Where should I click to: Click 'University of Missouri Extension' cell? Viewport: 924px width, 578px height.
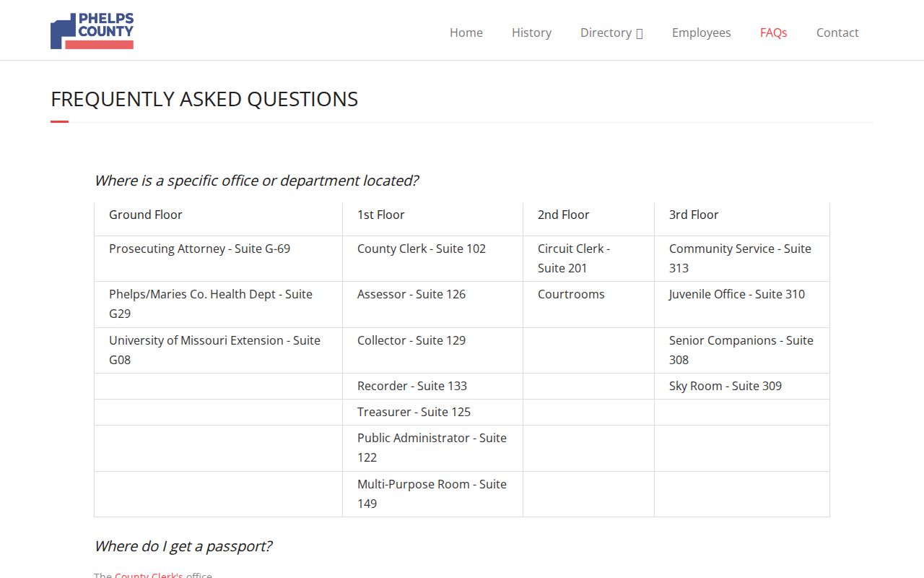pos(218,350)
